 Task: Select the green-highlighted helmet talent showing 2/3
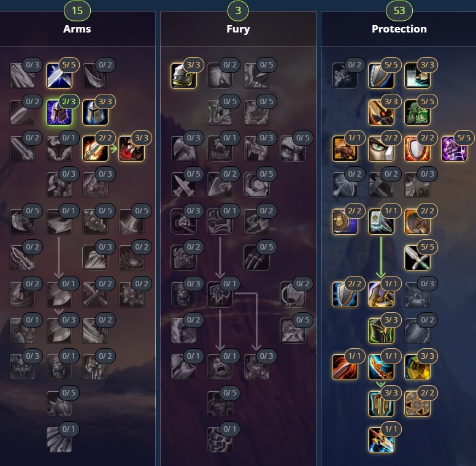(x=60, y=113)
